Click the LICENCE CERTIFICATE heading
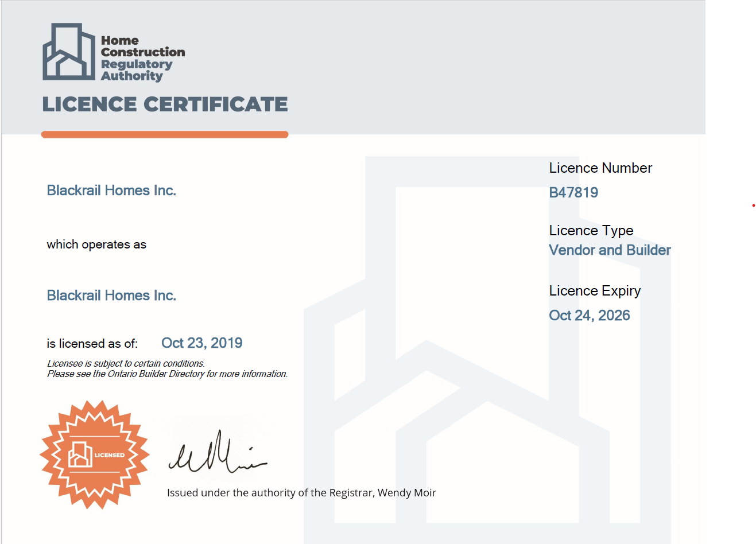 tap(165, 104)
